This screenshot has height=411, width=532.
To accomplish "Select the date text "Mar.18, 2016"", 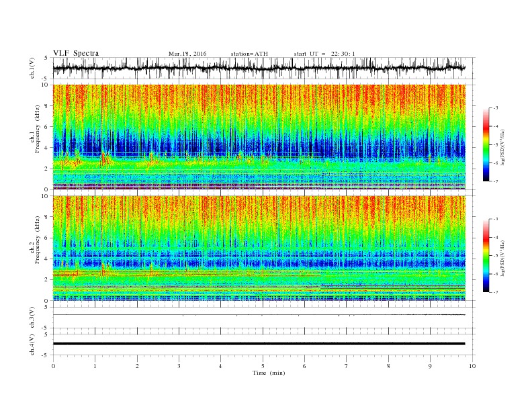I will click(x=187, y=54).
